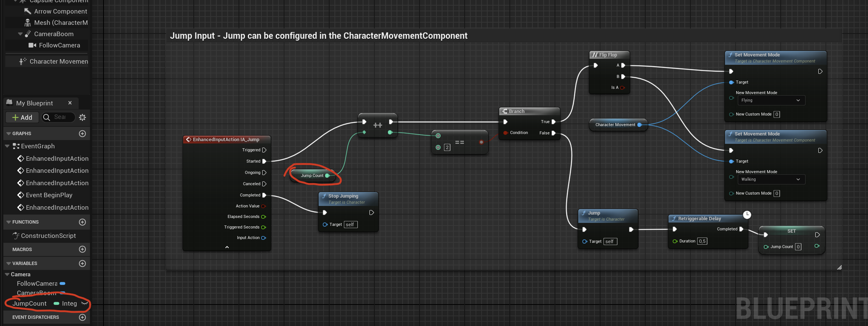Click the Jump node title
Viewport: 868px width, 326px height.
point(594,213)
